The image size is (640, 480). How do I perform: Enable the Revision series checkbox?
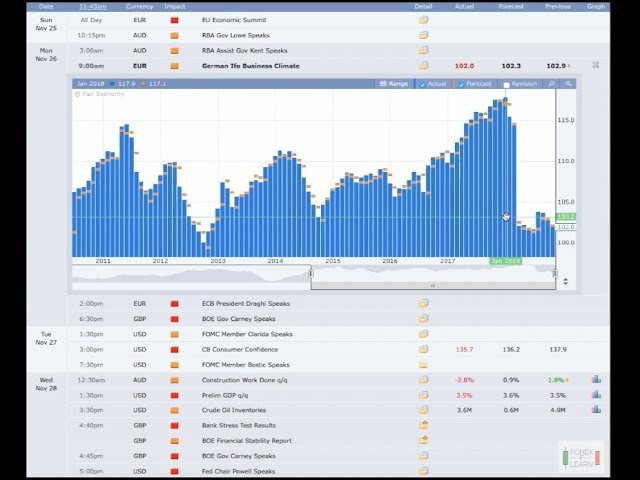(506, 85)
